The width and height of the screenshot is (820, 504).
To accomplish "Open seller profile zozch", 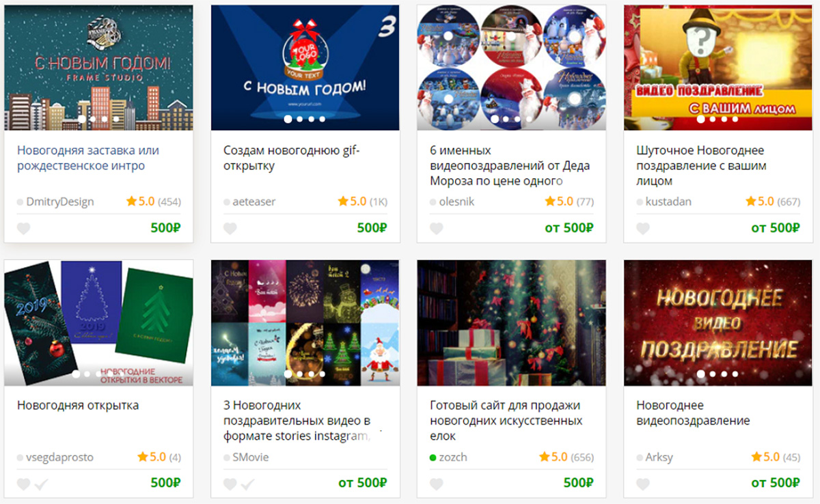I will click(x=453, y=457).
